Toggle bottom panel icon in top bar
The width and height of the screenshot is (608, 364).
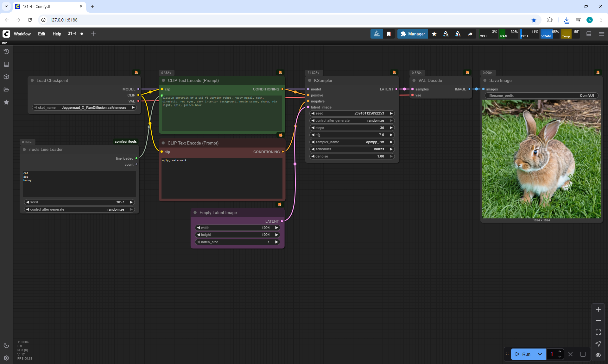(589, 34)
